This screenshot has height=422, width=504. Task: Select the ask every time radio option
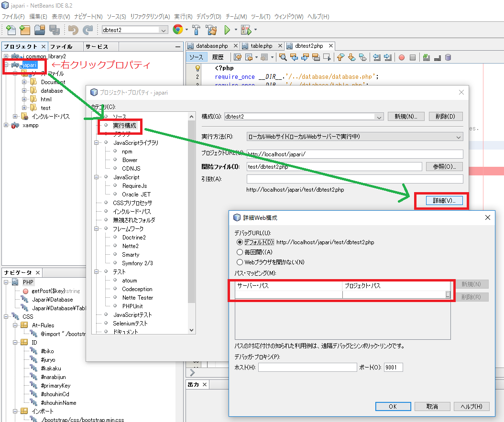tap(240, 252)
